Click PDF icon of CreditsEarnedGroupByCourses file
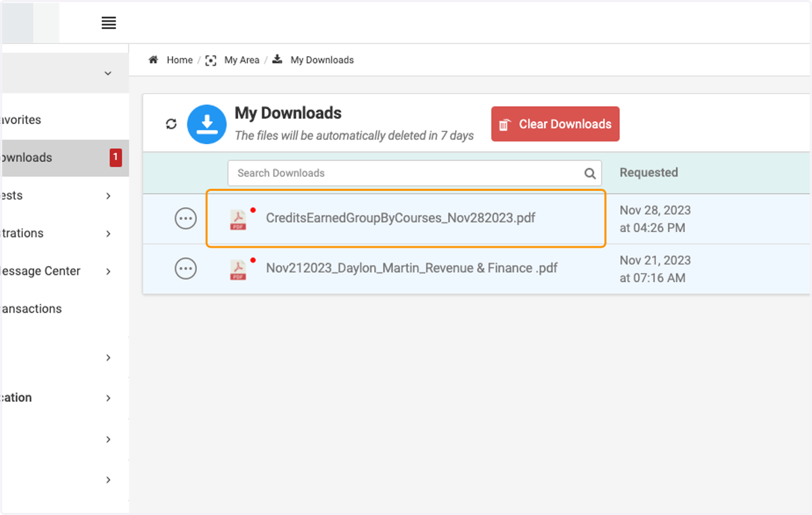The width and height of the screenshot is (812, 515). [x=238, y=219]
